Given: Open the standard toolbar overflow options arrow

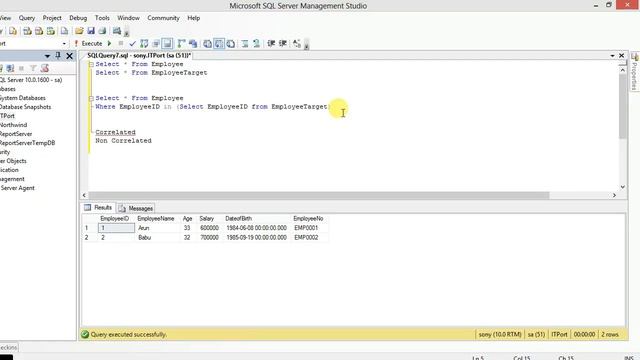Looking at the screenshot, I should pos(127,32).
